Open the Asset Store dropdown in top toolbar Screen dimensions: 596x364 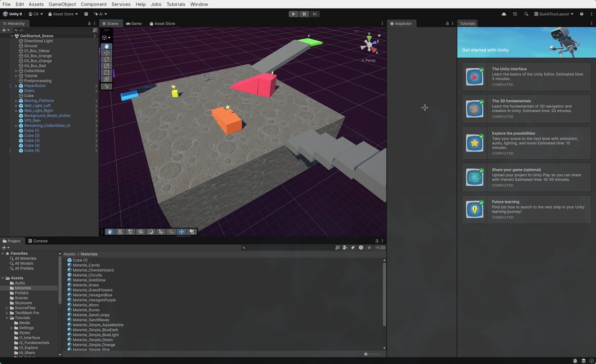(x=63, y=14)
